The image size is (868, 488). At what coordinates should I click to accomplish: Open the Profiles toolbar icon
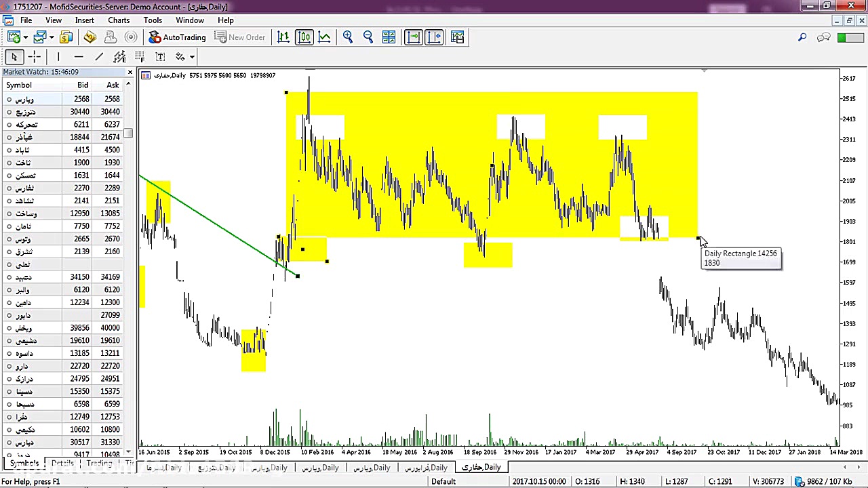[39, 37]
